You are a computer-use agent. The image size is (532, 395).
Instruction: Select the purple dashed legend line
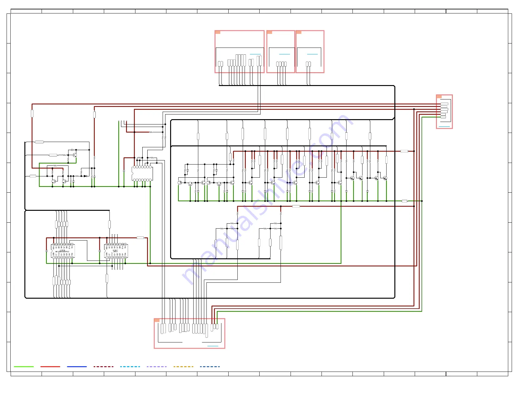[x=157, y=367]
